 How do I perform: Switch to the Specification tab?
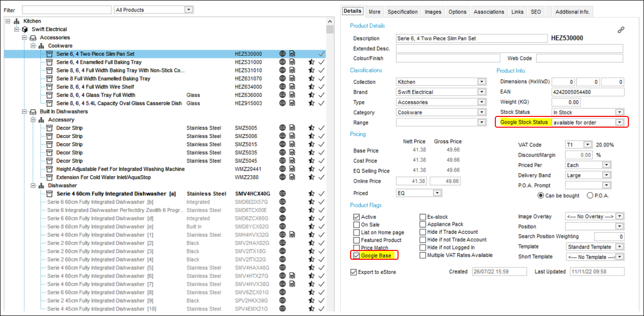(x=402, y=12)
